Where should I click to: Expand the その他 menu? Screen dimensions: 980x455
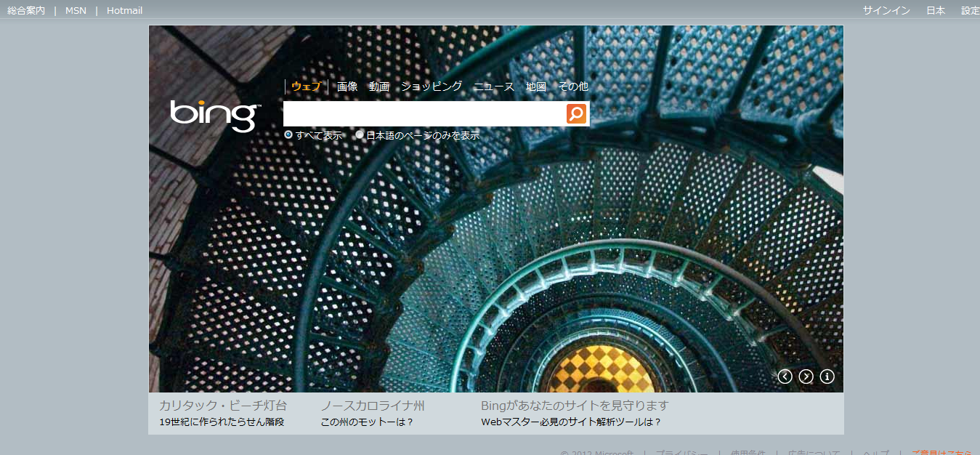pos(573,86)
